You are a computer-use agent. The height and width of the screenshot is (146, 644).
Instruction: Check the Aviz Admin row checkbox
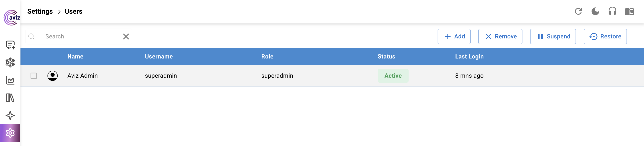pos(34,76)
